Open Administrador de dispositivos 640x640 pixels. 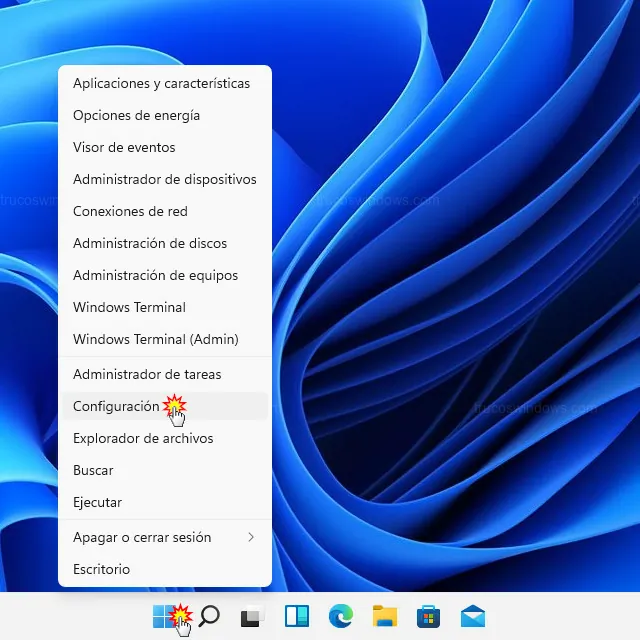(165, 179)
